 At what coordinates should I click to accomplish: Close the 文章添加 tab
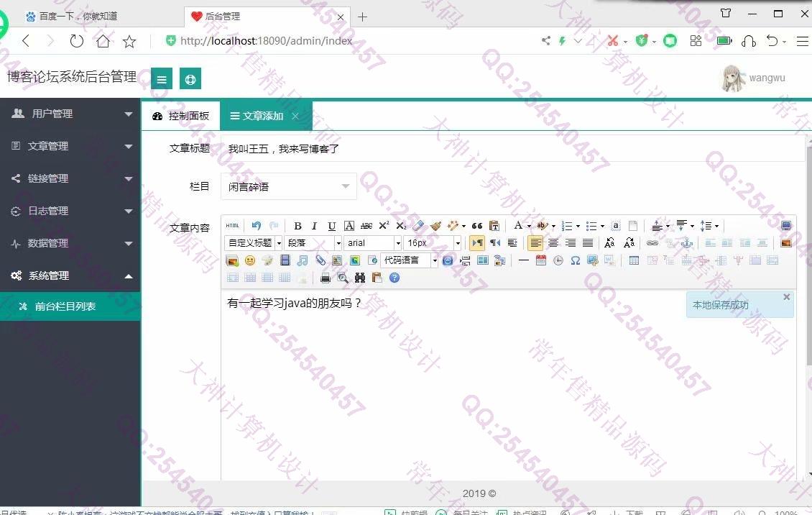coord(295,116)
